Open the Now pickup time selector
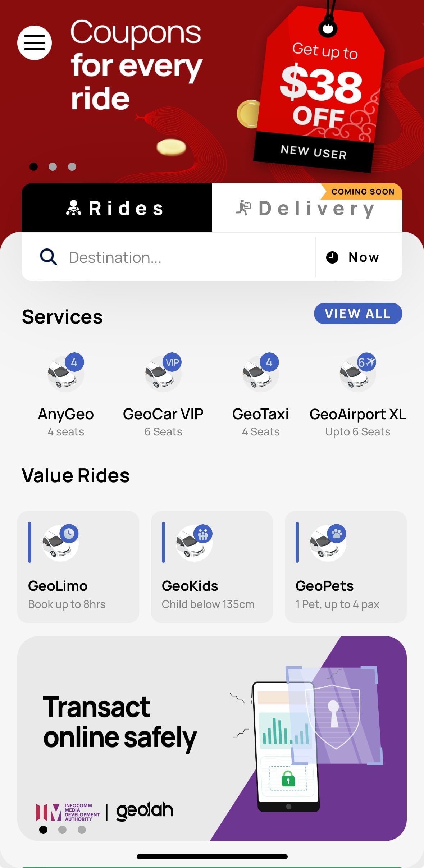Image resolution: width=424 pixels, height=868 pixels. coord(354,257)
